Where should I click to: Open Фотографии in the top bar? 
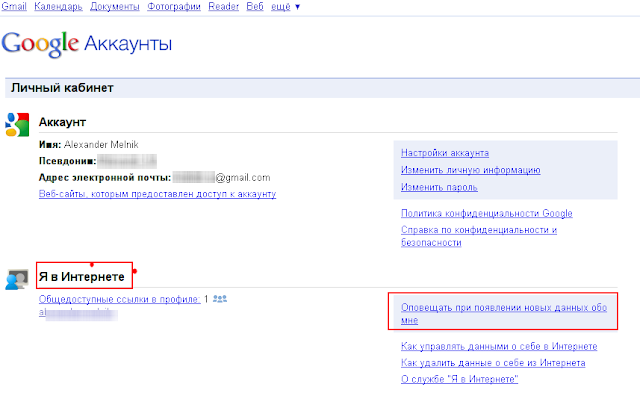pos(174,7)
